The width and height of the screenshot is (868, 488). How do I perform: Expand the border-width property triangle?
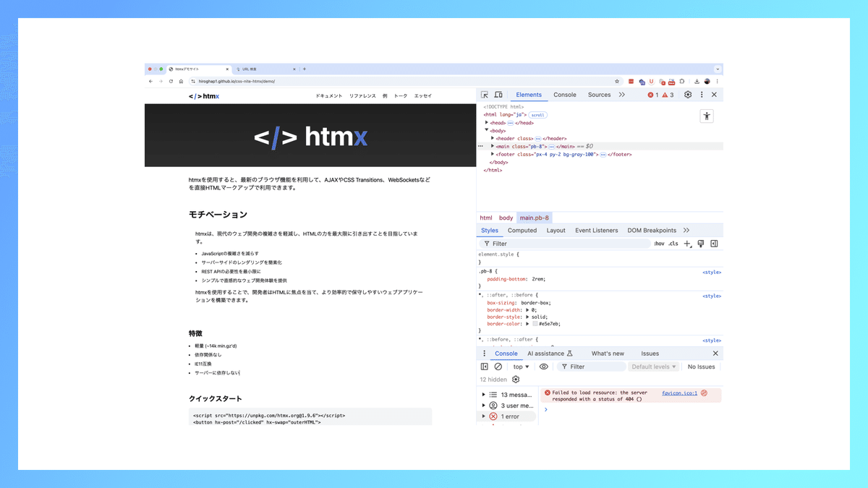click(x=528, y=309)
